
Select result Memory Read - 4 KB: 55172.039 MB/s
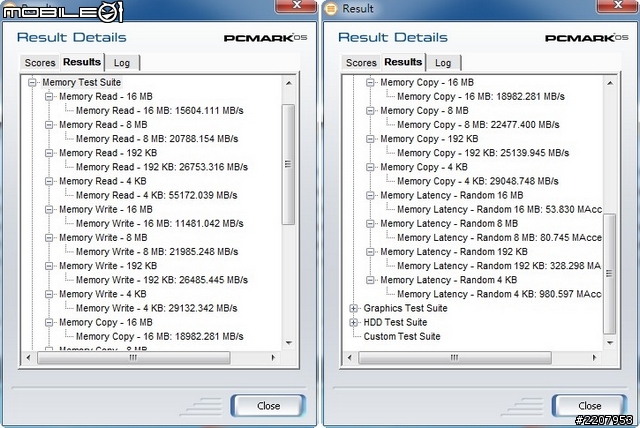[x=157, y=195]
